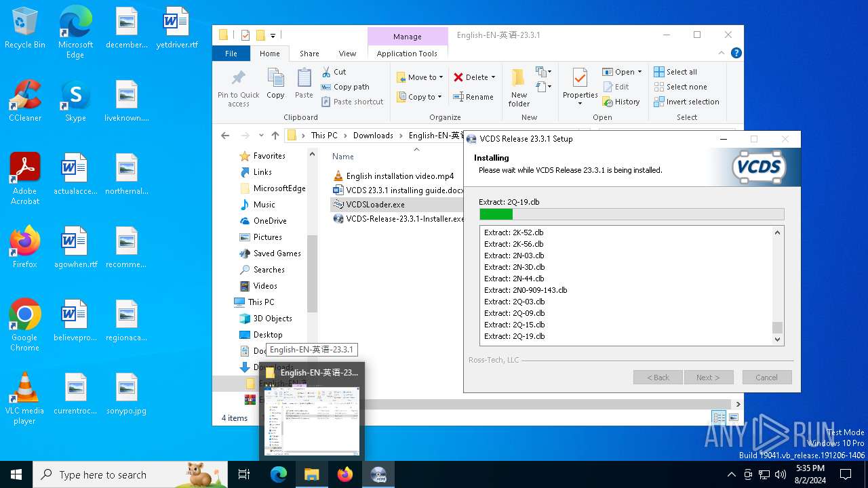Click Copy path command
This screenshot has height=488, width=868.
[x=345, y=87]
